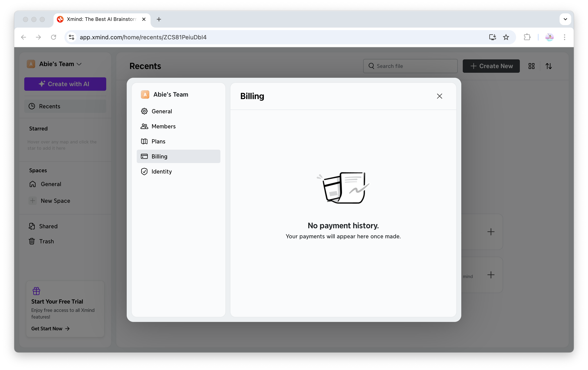Open General settings in the team dialog
This screenshot has height=370, width=588.
tap(178, 111)
